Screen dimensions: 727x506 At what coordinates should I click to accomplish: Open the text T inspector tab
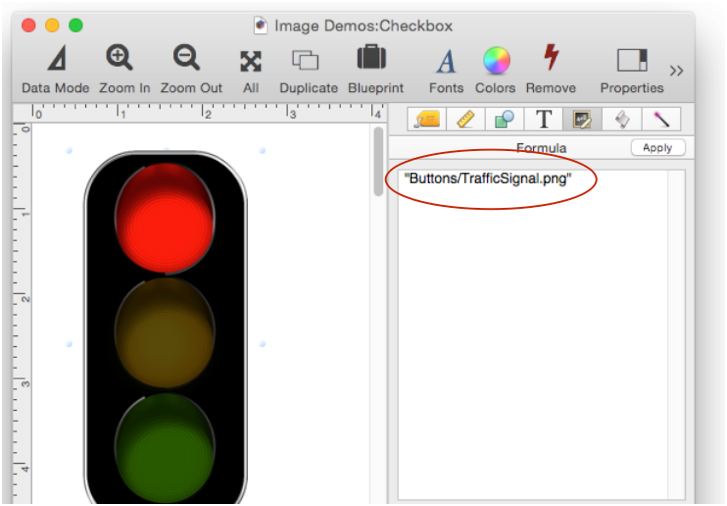[x=543, y=119]
